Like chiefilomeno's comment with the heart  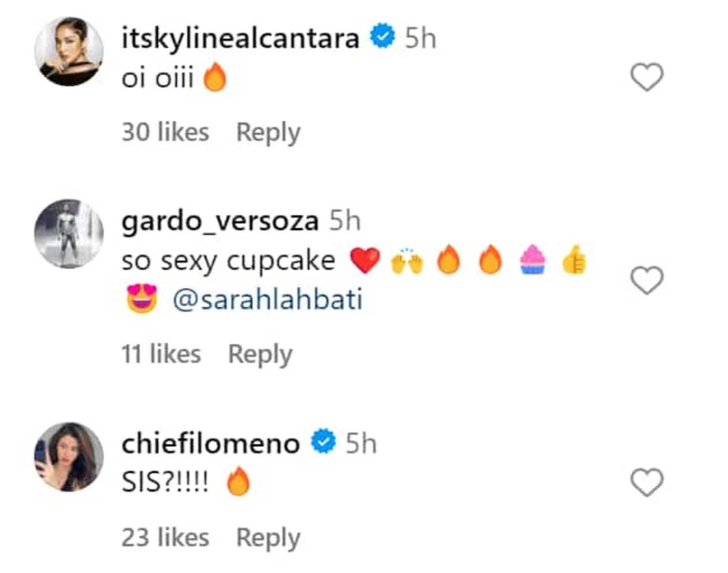(x=647, y=484)
